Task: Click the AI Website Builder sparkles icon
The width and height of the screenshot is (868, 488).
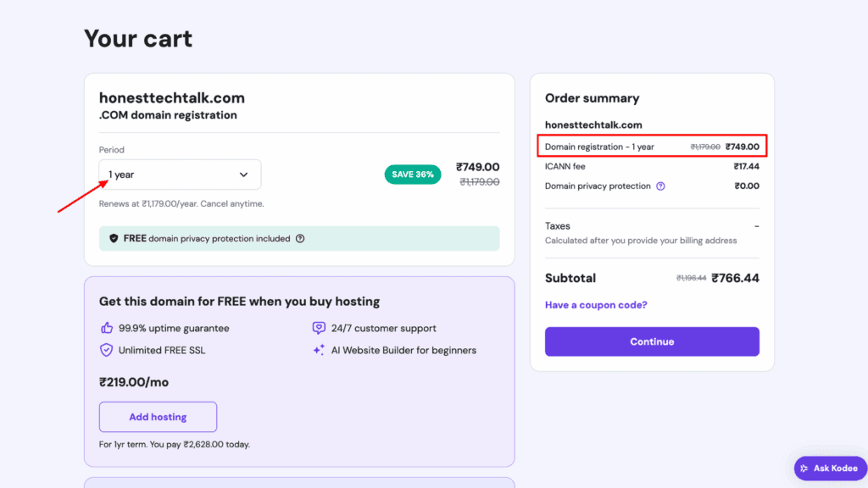Action: click(318, 349)
